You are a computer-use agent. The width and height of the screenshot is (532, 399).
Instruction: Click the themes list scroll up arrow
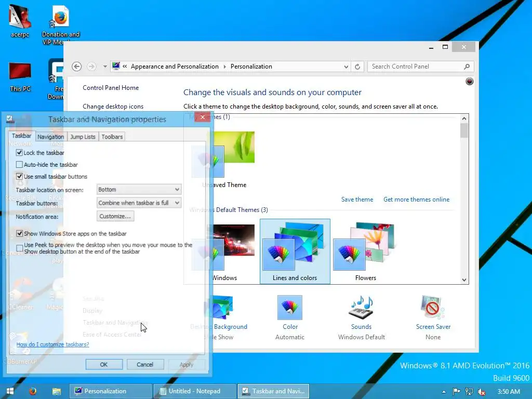coord(464,118)
